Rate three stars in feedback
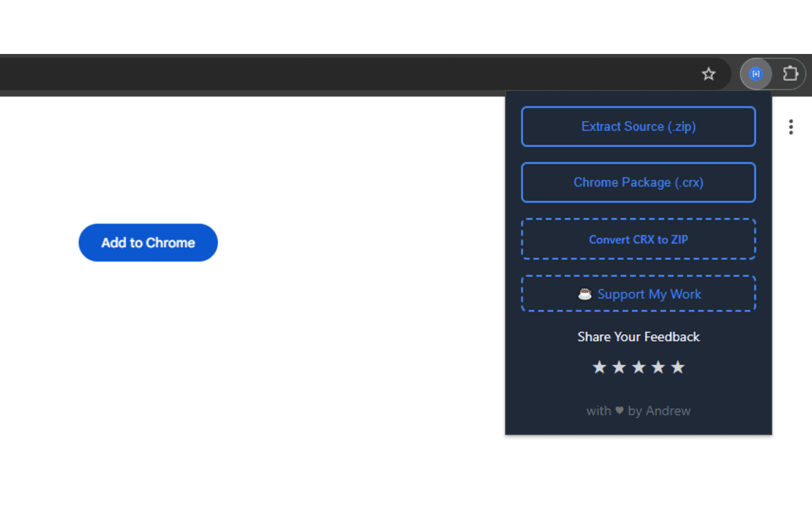 [639, 367]
